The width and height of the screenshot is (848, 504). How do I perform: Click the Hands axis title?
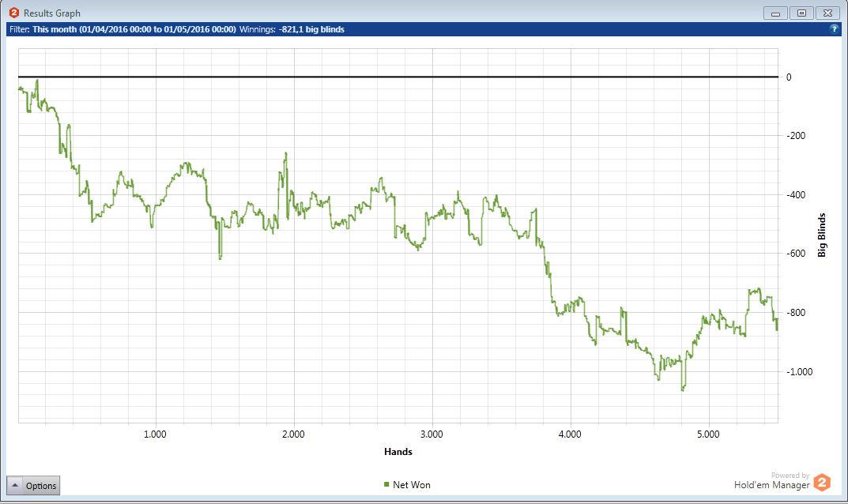point(398,452)
